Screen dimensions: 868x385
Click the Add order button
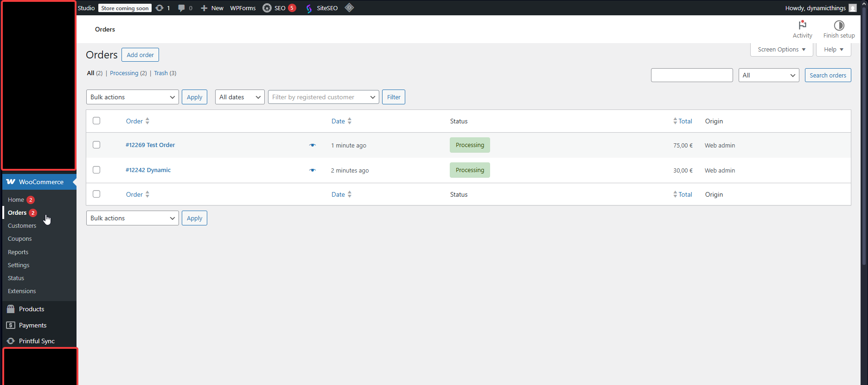[140, 55]
